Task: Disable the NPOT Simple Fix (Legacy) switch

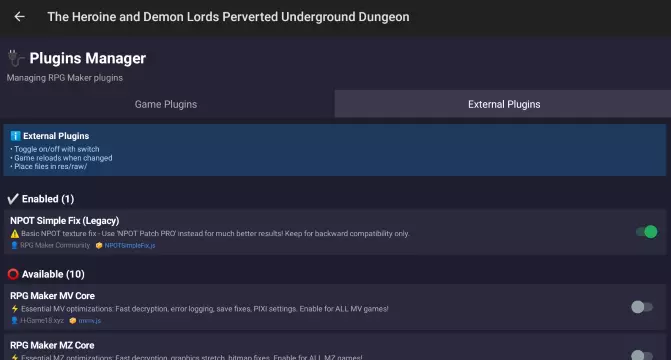Action: (647, 232)
